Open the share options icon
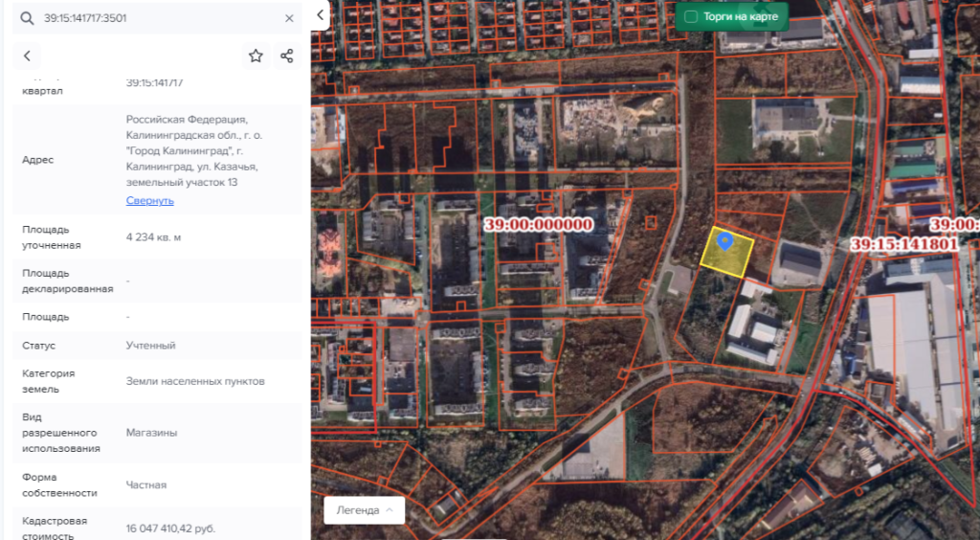This screenshot has width=980, height=540. coord(286,56)
